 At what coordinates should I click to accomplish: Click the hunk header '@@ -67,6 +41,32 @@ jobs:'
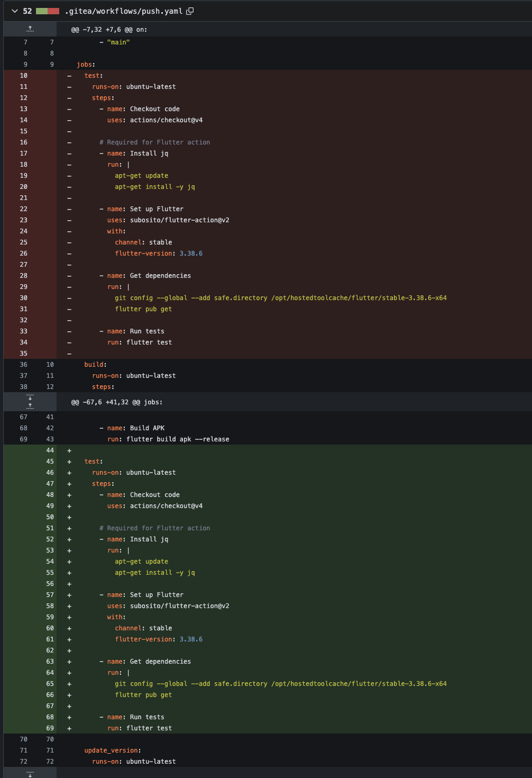(x=117, y=402)
